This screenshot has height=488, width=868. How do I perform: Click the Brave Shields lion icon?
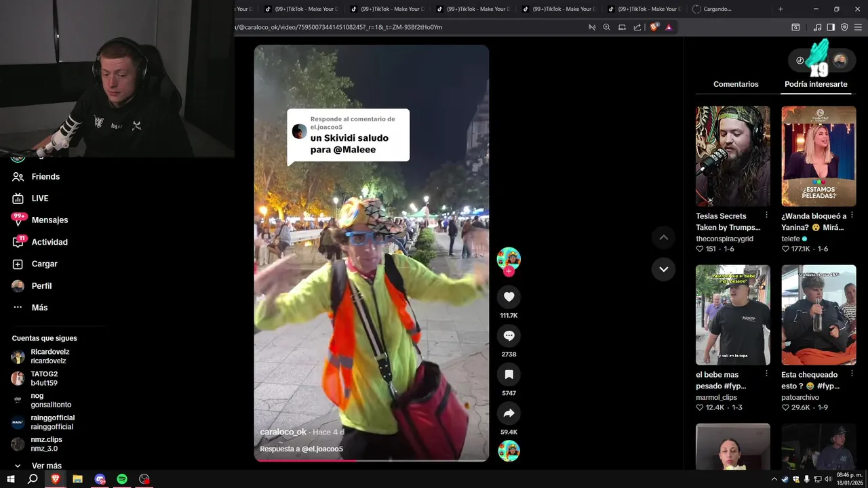click(x=654, y=27)
